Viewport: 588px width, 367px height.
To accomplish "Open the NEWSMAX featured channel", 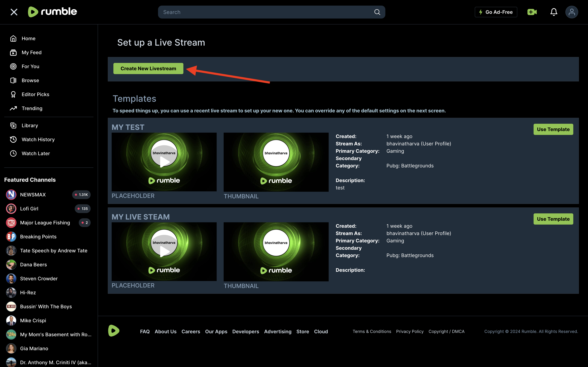I will coord(33,194).
